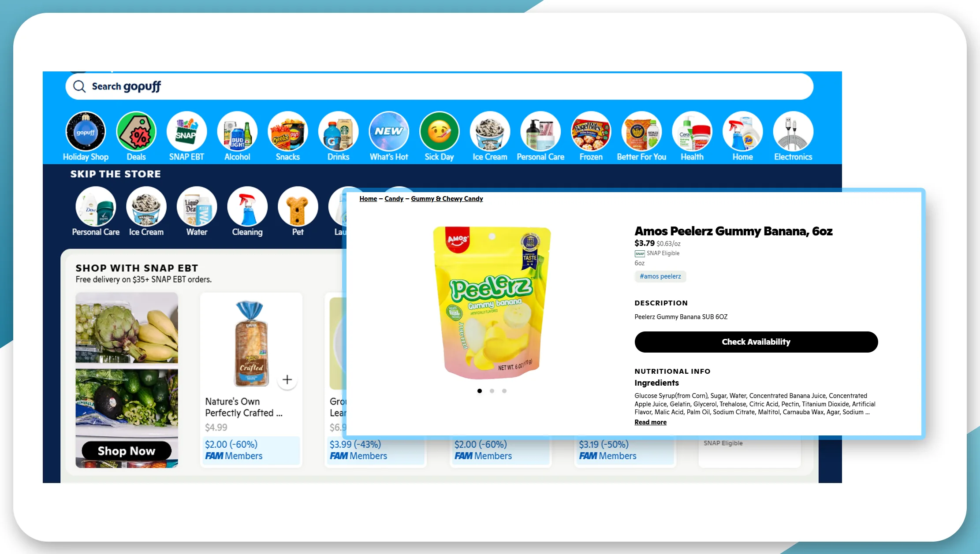This screenshot has height=554, width=980.
Task: Click Check Availability button
Action: [x=756, y=341]
